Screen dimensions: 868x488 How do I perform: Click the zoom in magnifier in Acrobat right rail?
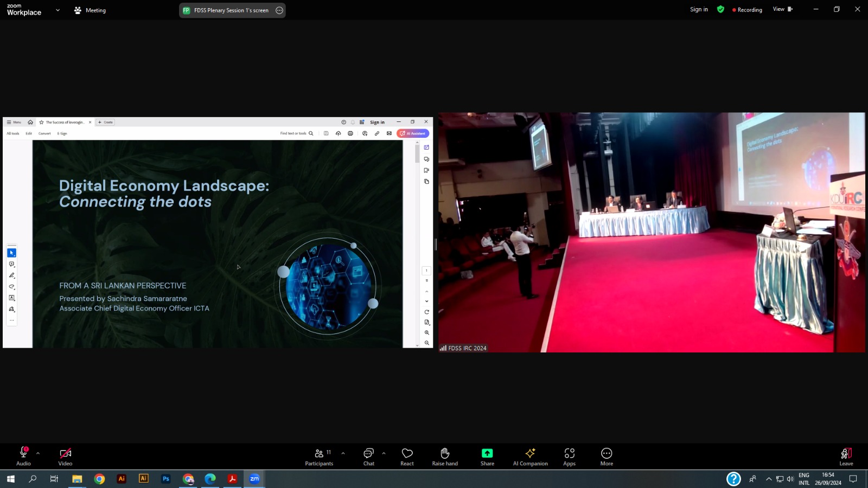click(x=427, y=332)
